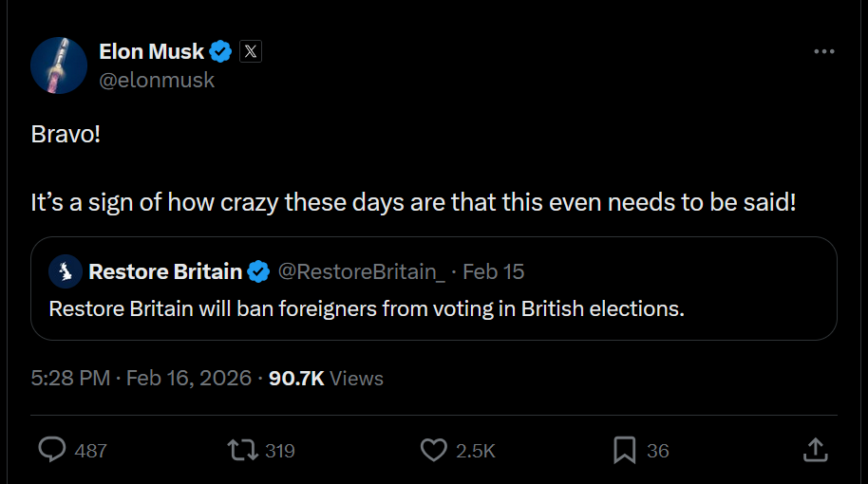Open the share icon at bottom right

(816, 450)
